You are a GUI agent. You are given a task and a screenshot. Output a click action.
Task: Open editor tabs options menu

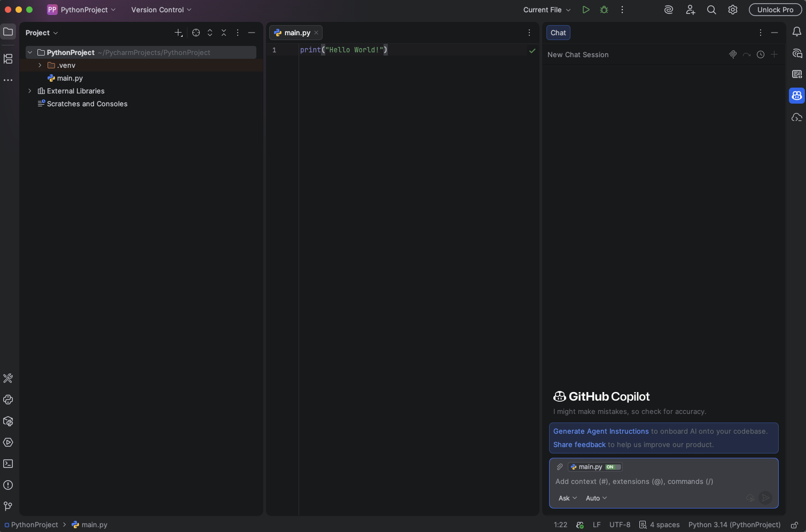529,33
